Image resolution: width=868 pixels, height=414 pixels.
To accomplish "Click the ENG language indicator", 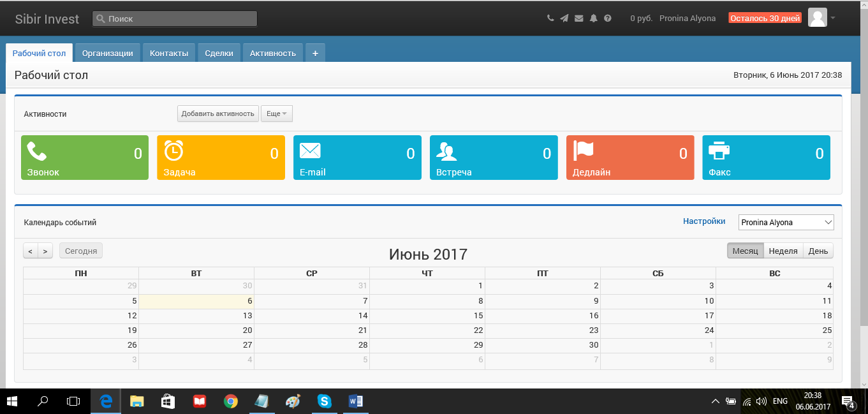I will point(780,401).
